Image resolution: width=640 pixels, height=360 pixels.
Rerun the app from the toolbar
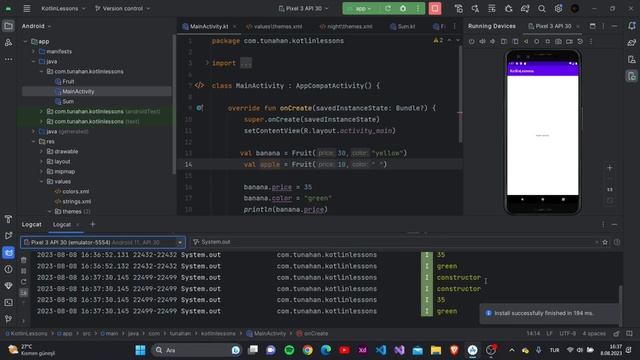click(x=388, y=8)
